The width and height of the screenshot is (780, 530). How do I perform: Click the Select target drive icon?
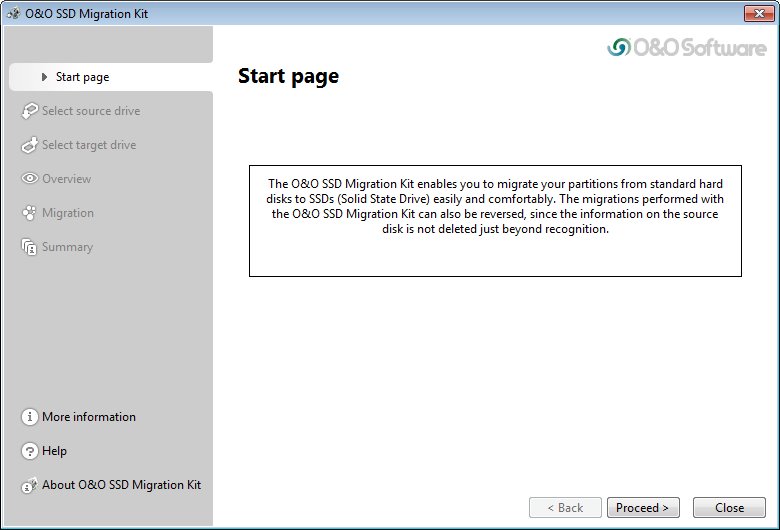tap(29, 145)
